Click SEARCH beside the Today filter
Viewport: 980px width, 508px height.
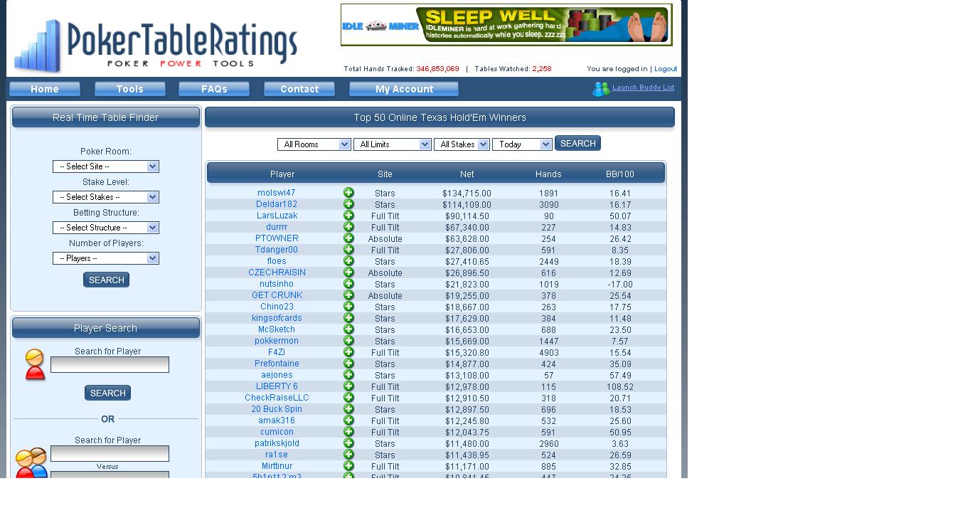577,143
